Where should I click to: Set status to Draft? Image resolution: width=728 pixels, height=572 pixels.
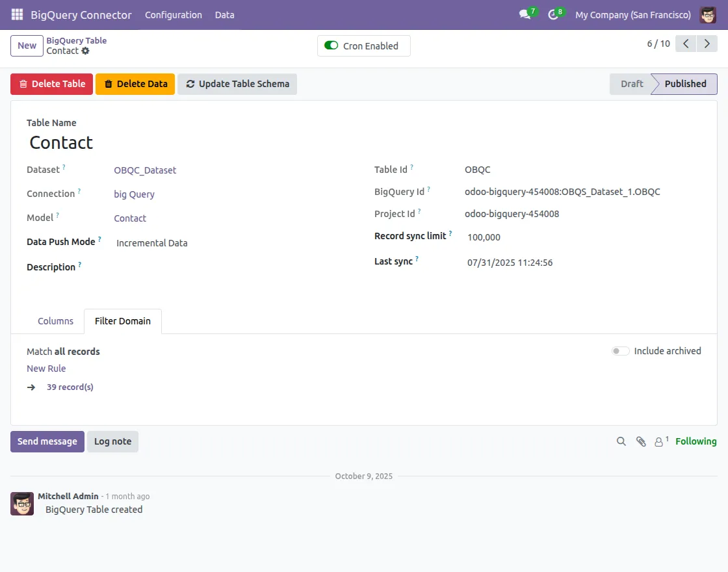[632, 84]
